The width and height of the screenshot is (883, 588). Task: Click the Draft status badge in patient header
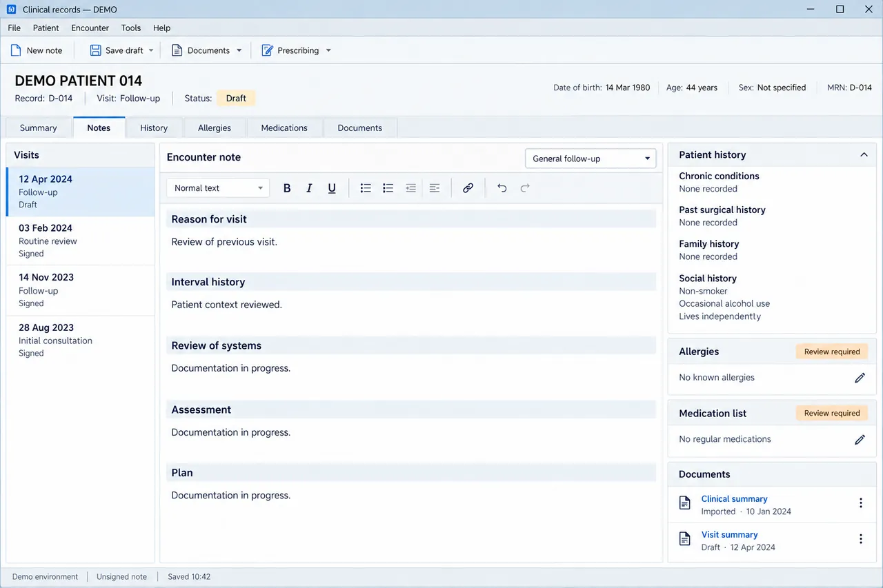tap(236, 99)
